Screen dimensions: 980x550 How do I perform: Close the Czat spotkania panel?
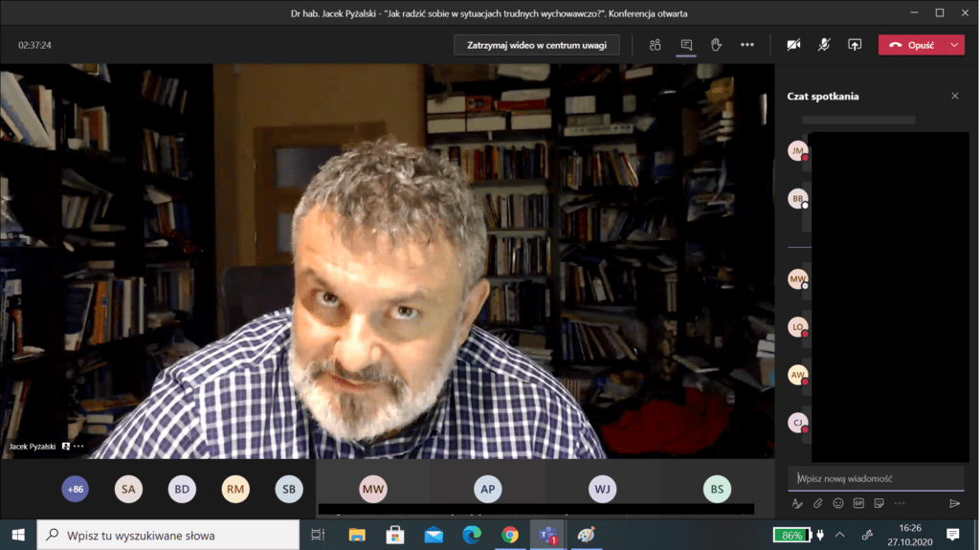point(954,96)
